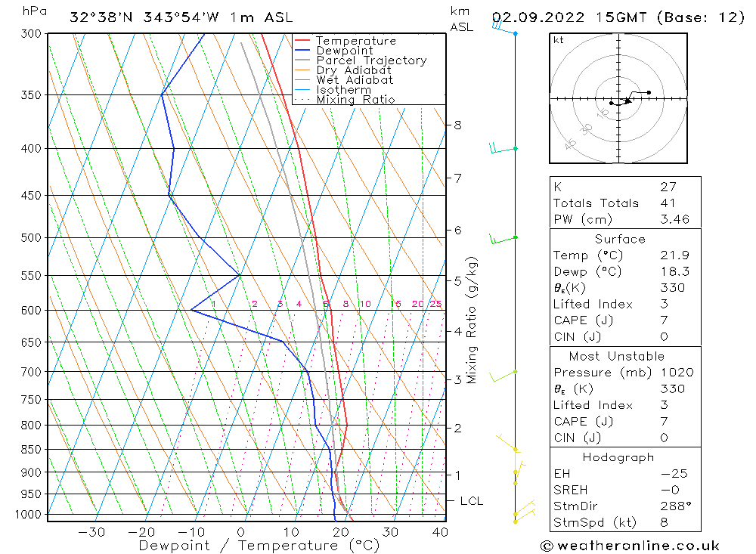Viewport: 756px width, 554px height.
Task: Click the wind barb at 400 hPa
Action: tap(503, 147)
